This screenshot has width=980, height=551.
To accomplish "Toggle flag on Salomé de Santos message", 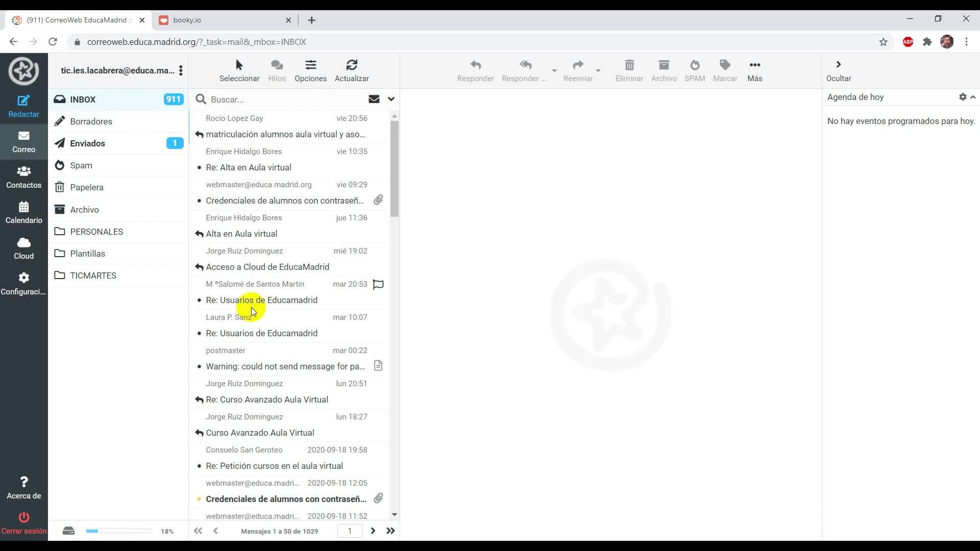I will [x=378, y=284].
